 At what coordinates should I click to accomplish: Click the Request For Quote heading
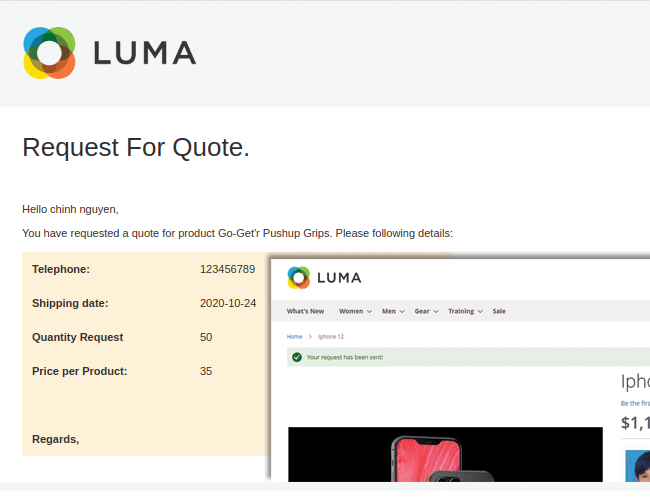[135, 148]
